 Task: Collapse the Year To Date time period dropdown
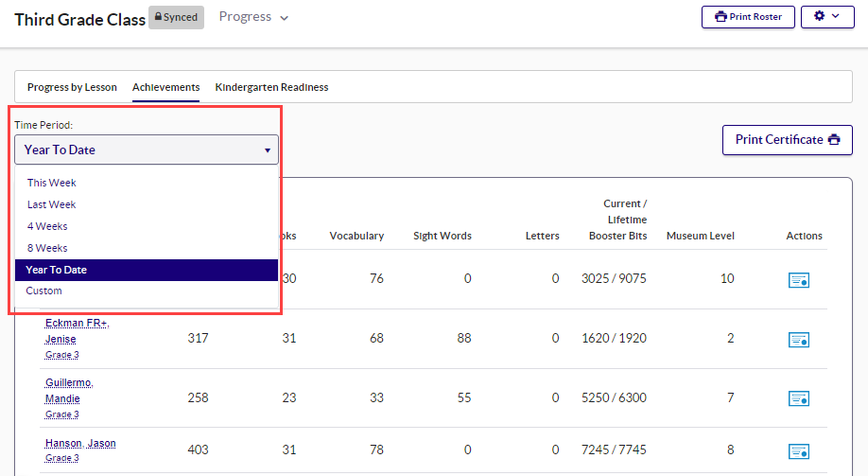tap(147, 150)
